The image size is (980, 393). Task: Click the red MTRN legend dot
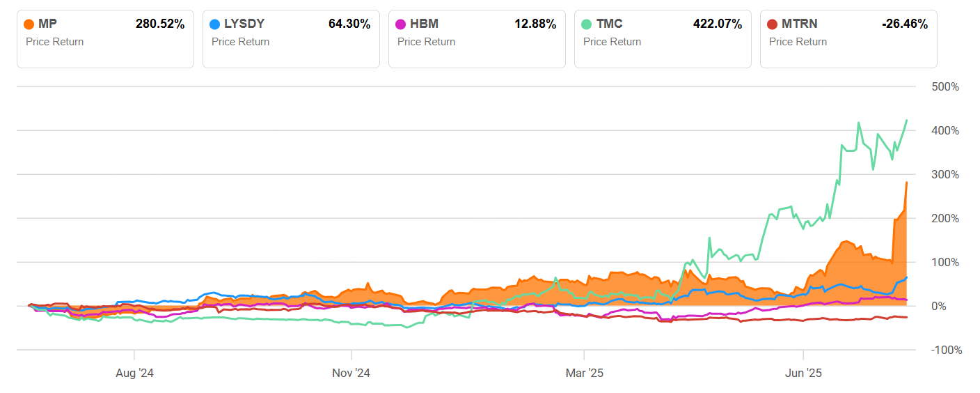(773, 24)
